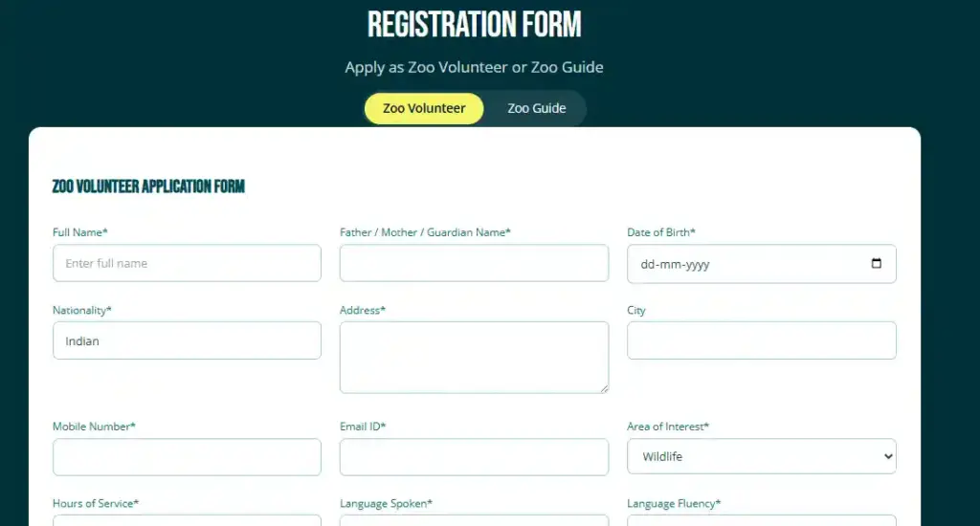Click the Zoo Volunteer Application Form heading
Screen dimensions: 980x526
point(148,186)
